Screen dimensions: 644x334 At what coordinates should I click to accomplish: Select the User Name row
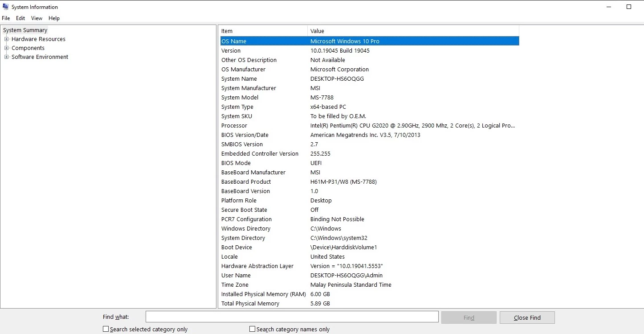(x=369, y=275)
